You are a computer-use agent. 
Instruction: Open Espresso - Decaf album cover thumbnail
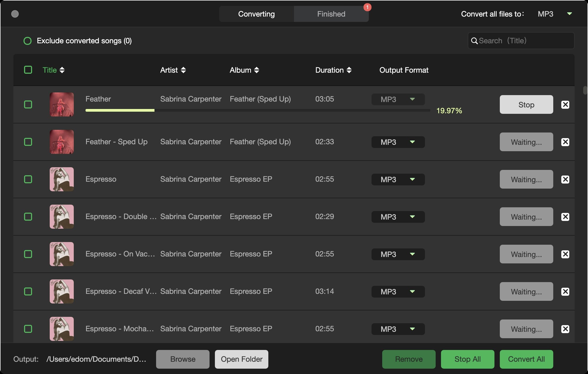coord(62,291)
